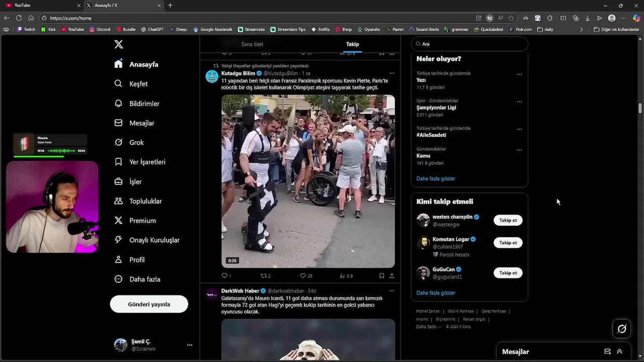The width and height of the screenshot is (644, 362).
Task: Select Takip timeline tab
Action: click(352, 44)
